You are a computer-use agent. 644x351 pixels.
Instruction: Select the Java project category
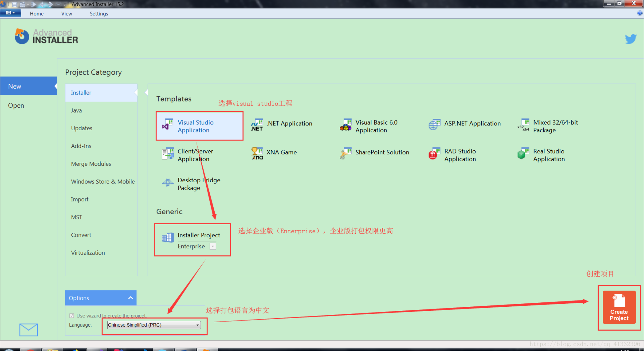[x=76, y=110]
